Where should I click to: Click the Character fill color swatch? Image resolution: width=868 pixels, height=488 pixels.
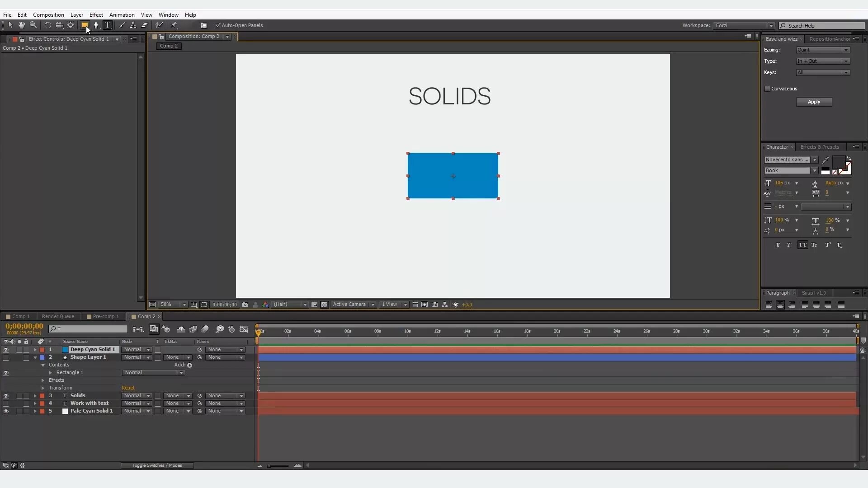[838, 162]
